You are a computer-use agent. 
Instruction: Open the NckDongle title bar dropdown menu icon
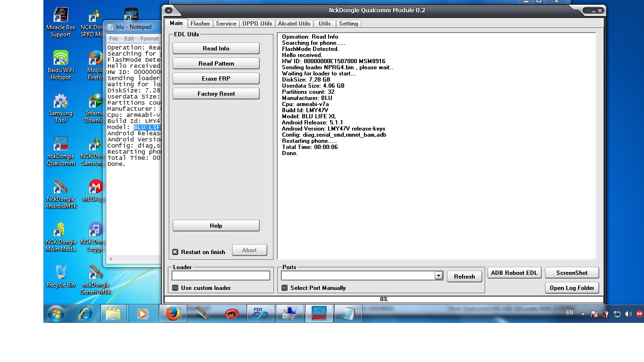click(x=169, y=10)
